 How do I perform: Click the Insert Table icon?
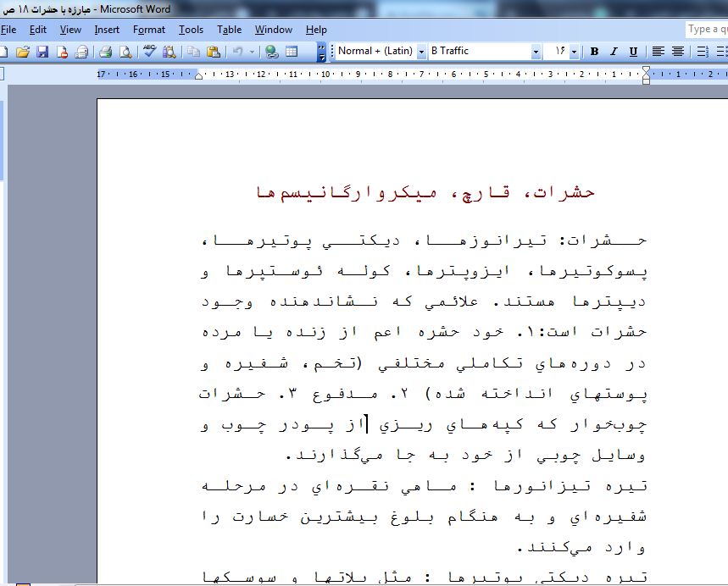click(x=292, y=52)
